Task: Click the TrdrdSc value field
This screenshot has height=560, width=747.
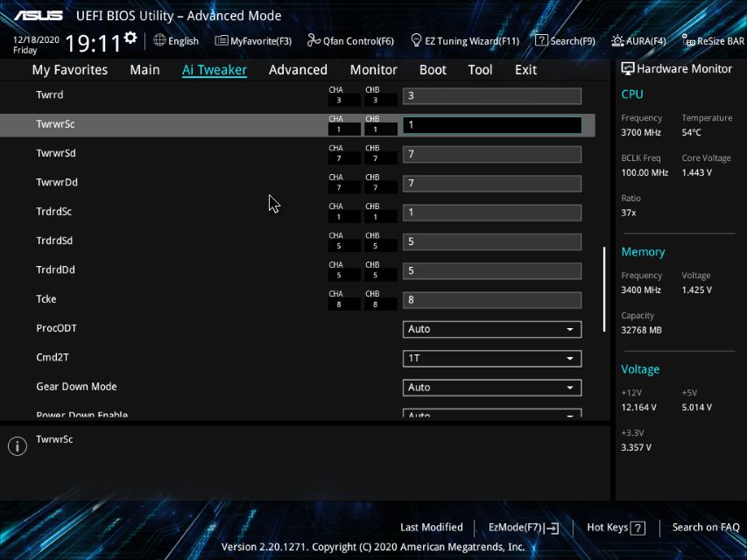Action: click(x=491, y=213)
